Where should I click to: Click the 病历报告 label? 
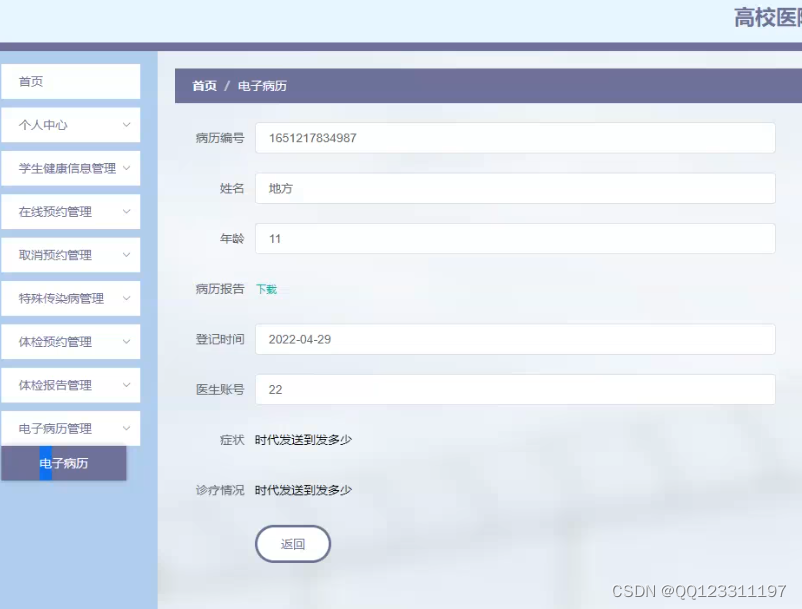pos(220,289)
